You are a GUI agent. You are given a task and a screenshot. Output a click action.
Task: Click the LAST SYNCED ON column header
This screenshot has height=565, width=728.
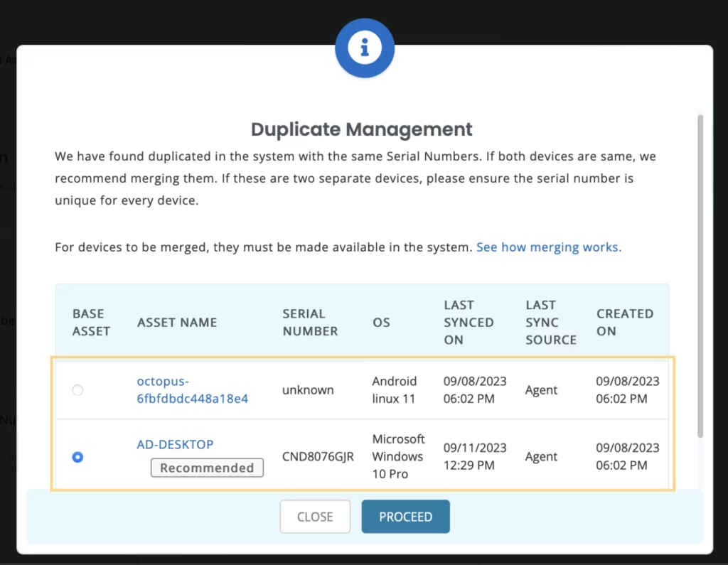tap(469, 322)
